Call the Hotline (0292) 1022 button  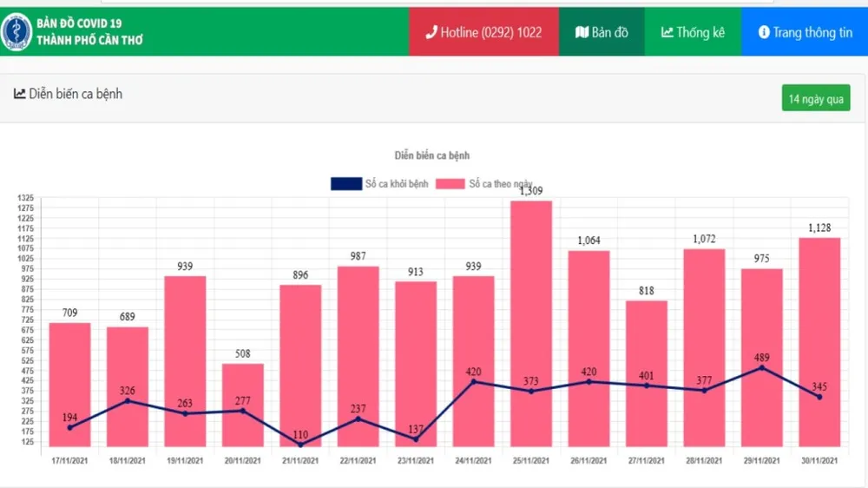coord(483,32)
